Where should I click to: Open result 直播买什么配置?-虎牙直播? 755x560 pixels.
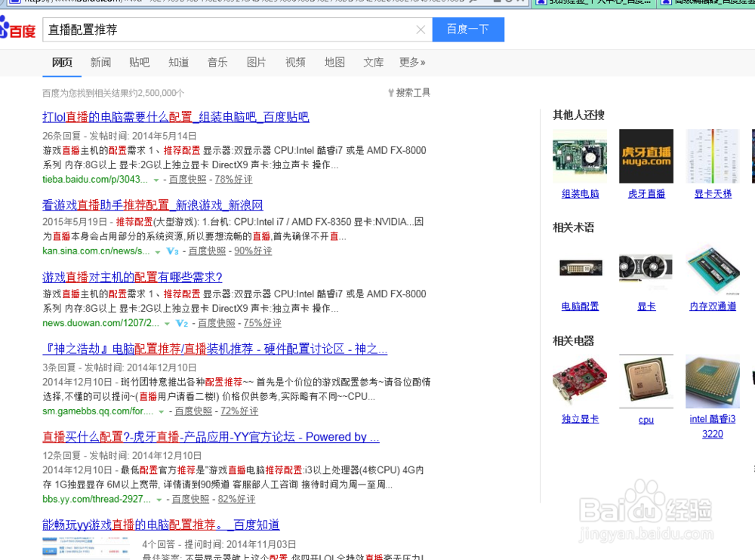211,437
